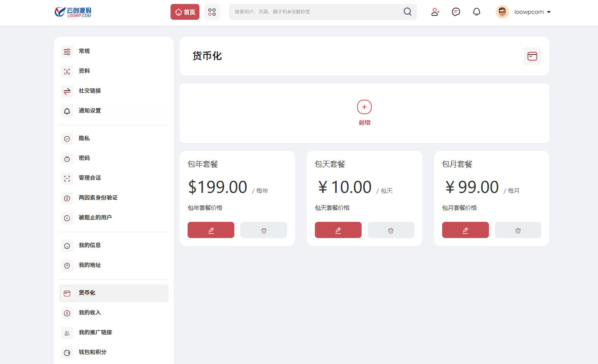Click the 包年套餐 title text

[x=203, y=164]
